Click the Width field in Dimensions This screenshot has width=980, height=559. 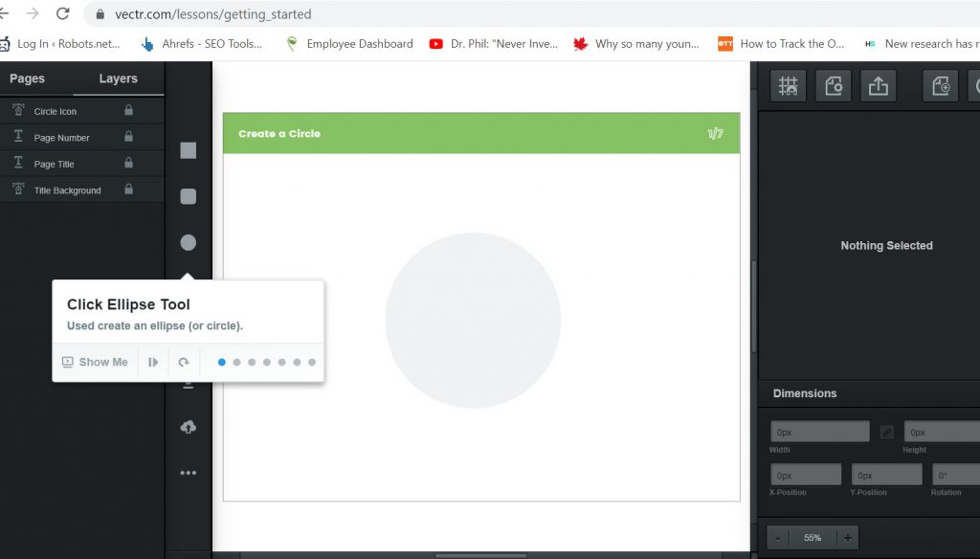819,431
